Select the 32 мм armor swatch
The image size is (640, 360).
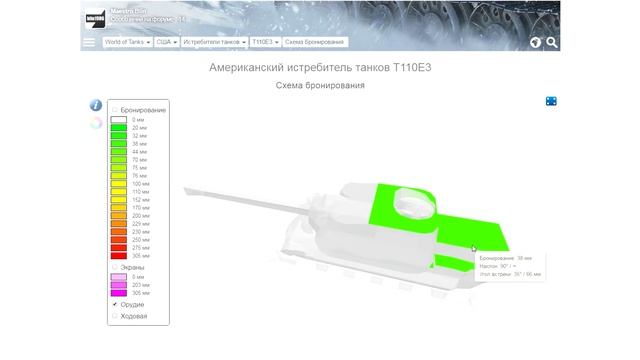tap(118, 136)
